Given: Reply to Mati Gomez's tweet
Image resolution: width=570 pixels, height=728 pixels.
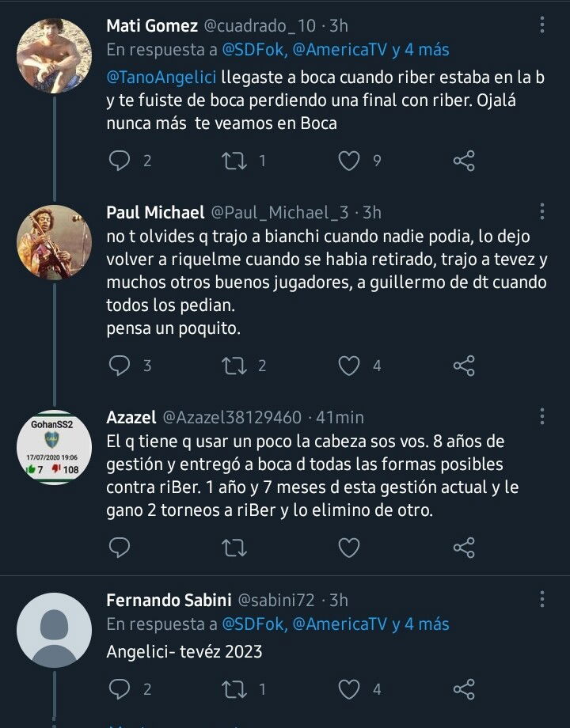Looking at the screenshot, I should click(x=119, y=161).
